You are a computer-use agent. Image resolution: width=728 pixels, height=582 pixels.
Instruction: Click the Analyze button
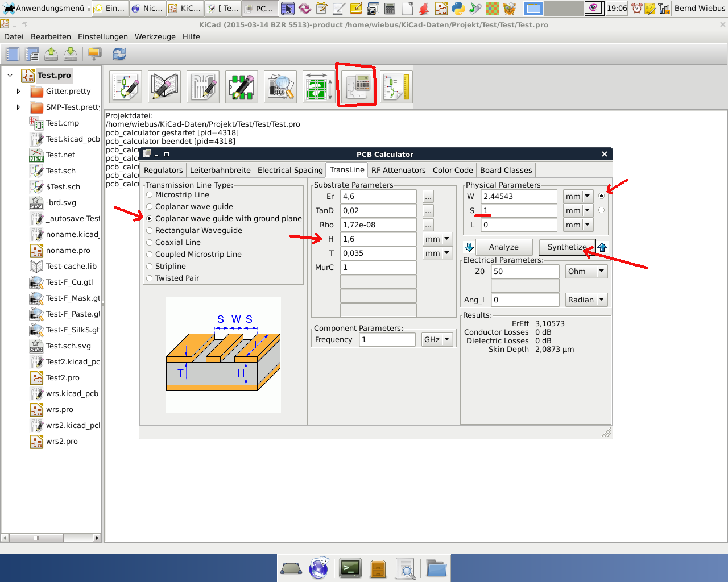pyautogui.click(x=504, y=247)
